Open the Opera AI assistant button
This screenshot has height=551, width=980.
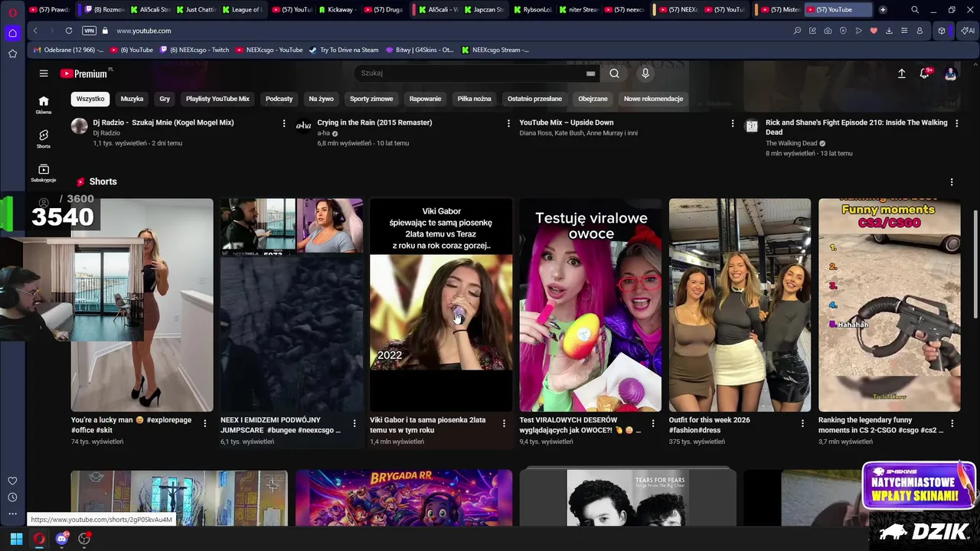point(968,31)
